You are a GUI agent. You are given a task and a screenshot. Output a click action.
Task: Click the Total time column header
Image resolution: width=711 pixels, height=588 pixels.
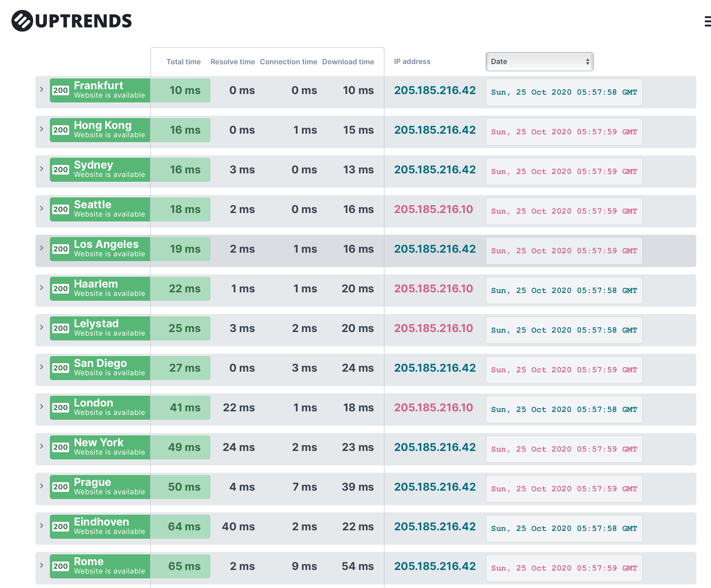(184, 62)
